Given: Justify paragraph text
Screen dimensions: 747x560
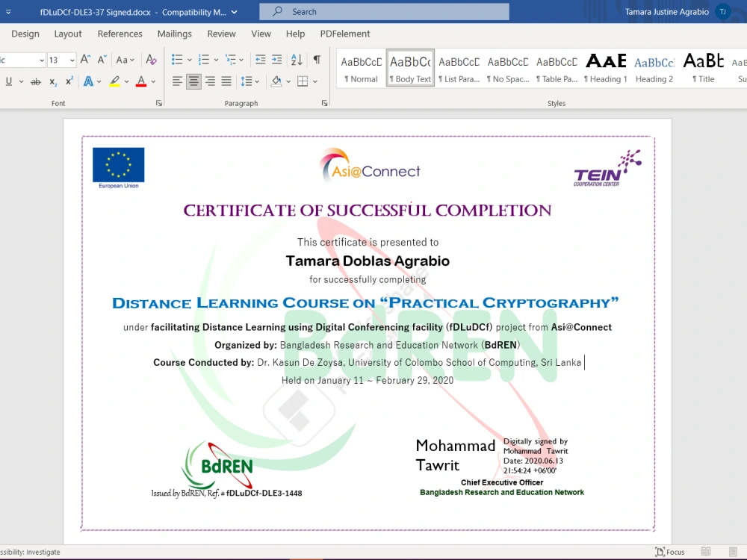Looking at the screenshot, I should tap(226, 81).
